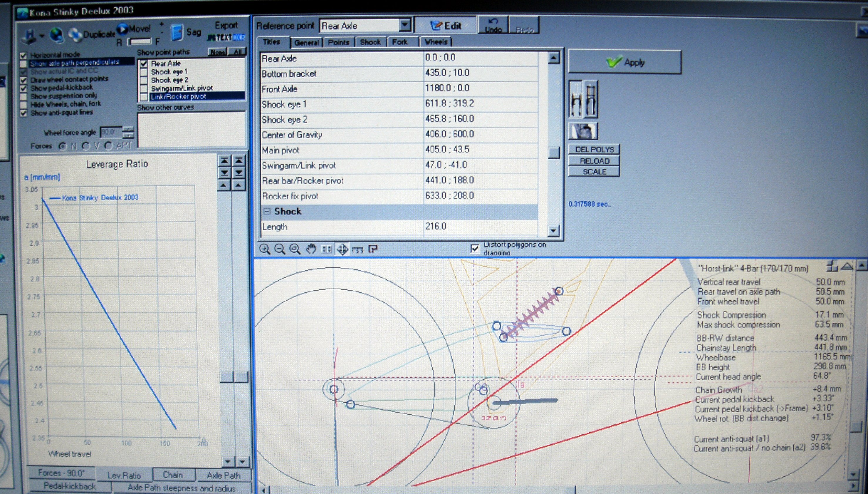Toggle Show anti-squat lines checkbox
The height and width of the screenshot is (494, 868).
click(x=23, y=113)
